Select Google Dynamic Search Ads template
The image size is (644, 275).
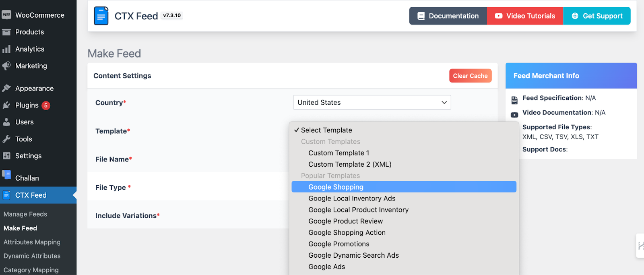[x=404, y=255]
